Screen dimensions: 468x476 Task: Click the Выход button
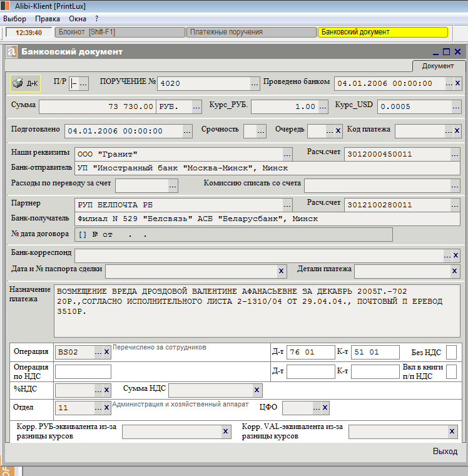[x=445, y=452]
